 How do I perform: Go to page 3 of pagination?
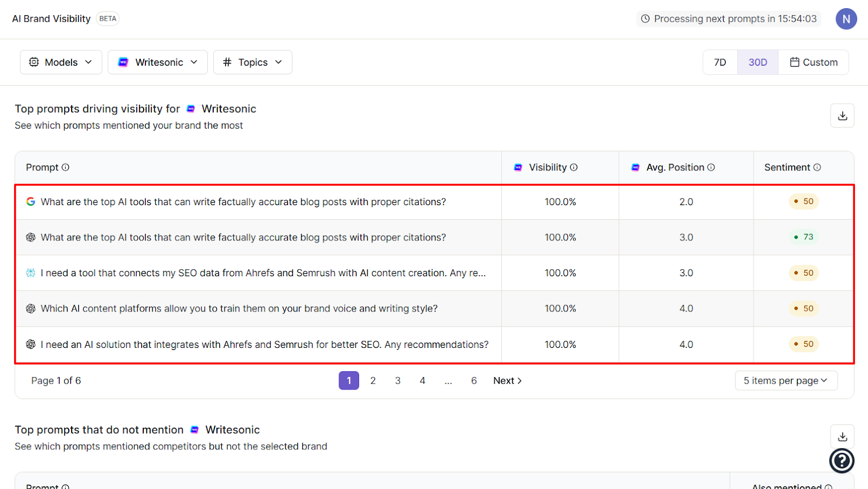[x=398, y=380]
